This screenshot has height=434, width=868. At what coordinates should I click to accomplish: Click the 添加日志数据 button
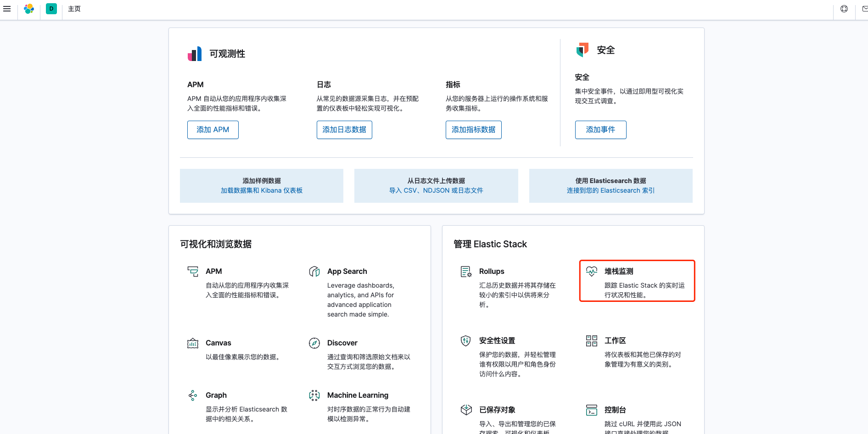(344, 130)
